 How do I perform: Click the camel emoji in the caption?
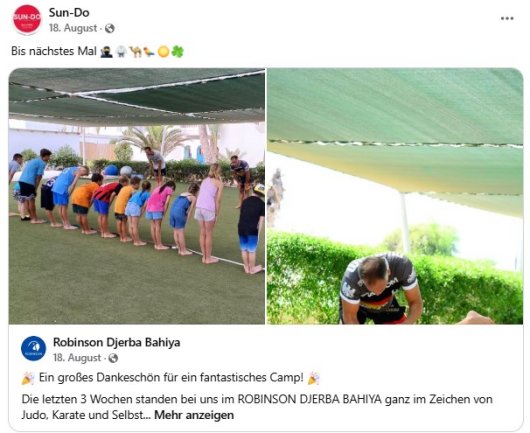pyautogui.click(x=136, y=51)
